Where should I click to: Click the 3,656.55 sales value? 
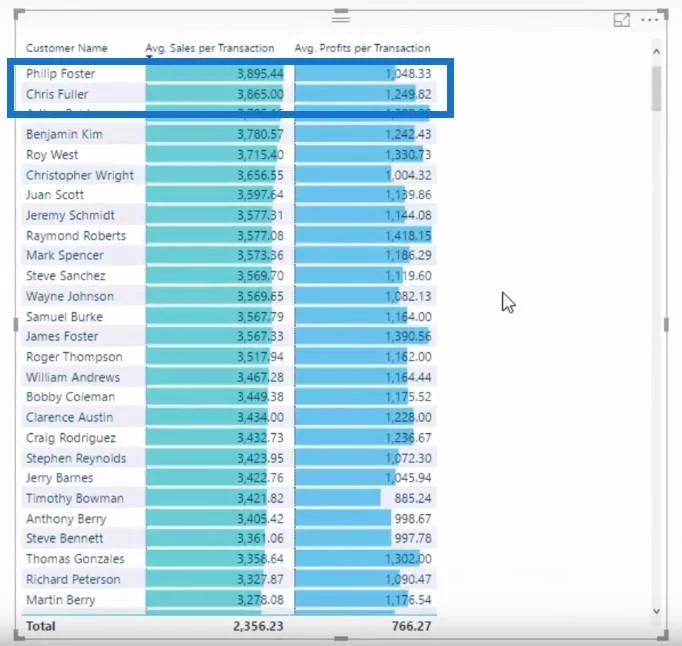click(x=260, y=175)
